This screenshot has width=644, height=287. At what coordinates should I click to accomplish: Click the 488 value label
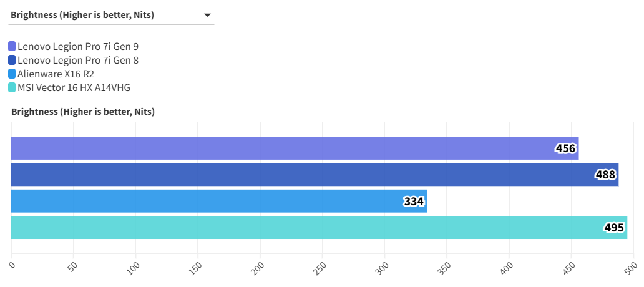[x=605, y=175]
